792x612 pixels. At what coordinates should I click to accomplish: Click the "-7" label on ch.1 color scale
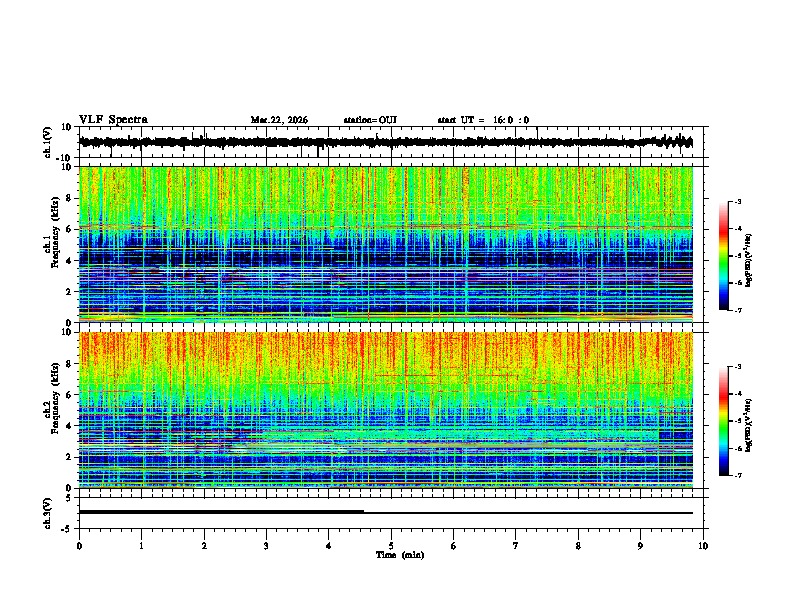(738, 310)
